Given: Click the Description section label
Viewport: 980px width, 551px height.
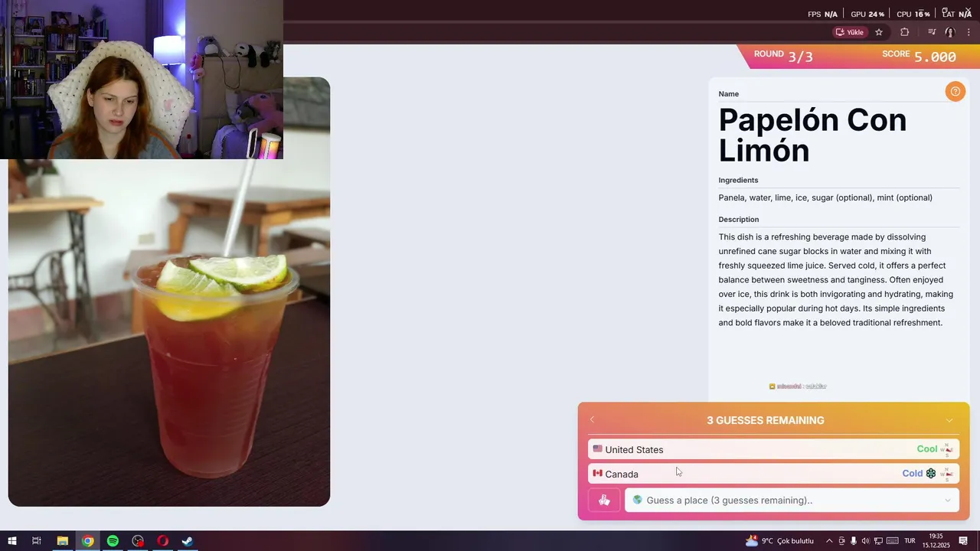Looking at the screenshot, I should click(x=739, y=220).
